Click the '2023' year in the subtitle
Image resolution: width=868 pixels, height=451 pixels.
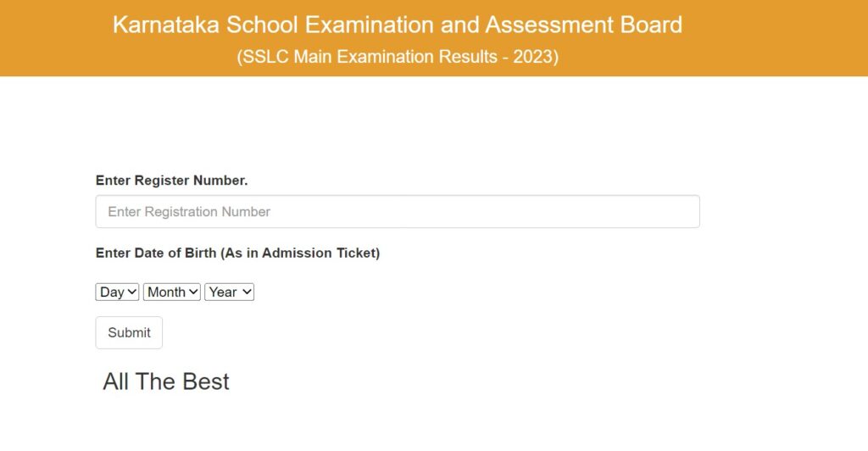(x=533, y=57)
